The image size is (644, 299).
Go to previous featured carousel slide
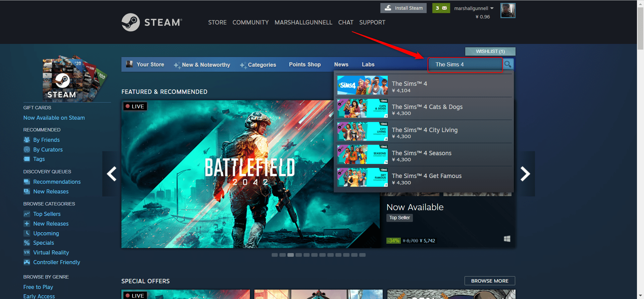click(x=111, y=174)
